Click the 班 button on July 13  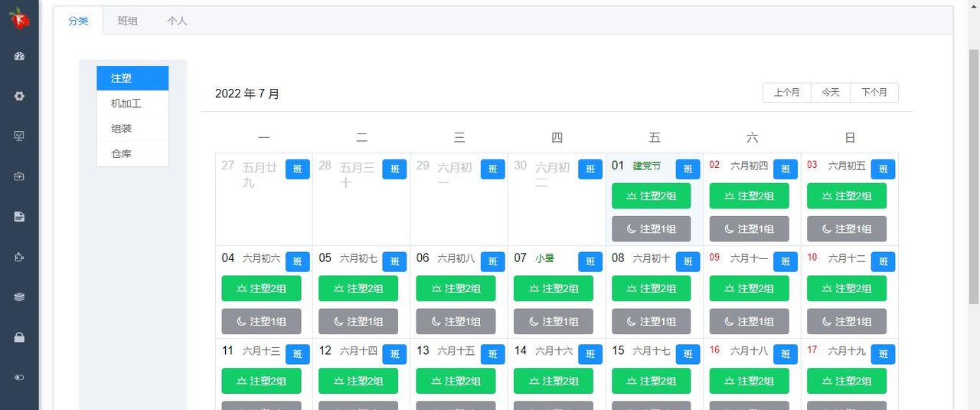coord(493,354)
